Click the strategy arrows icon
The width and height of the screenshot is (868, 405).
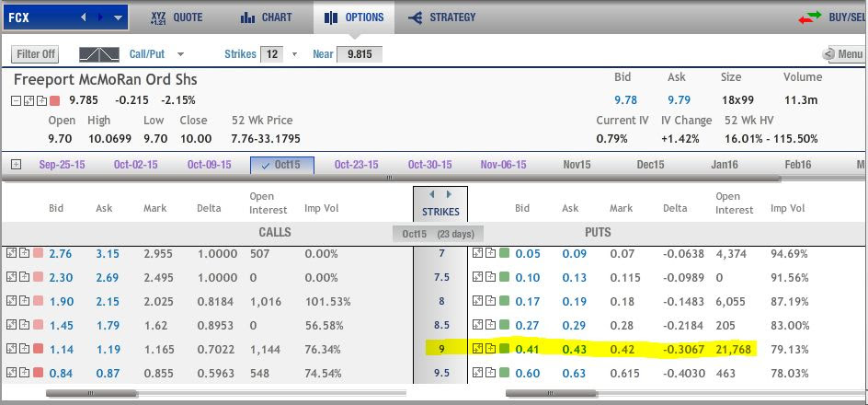(x=416, y=17)
